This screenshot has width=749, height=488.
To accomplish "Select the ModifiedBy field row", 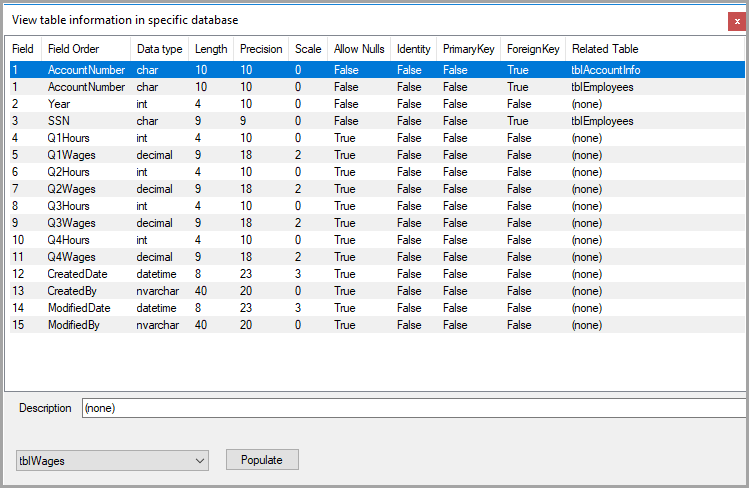I will [377, 325].
